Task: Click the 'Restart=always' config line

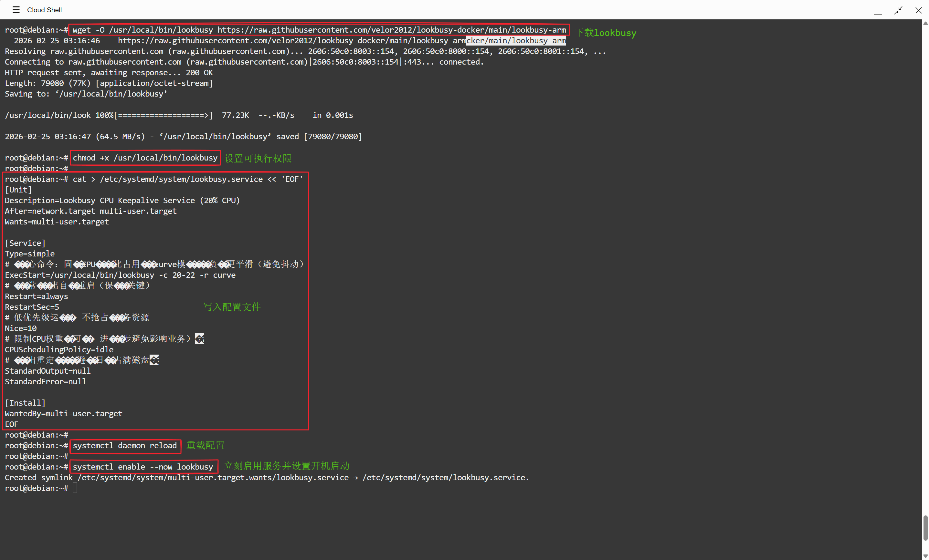Action: [36, 296]
